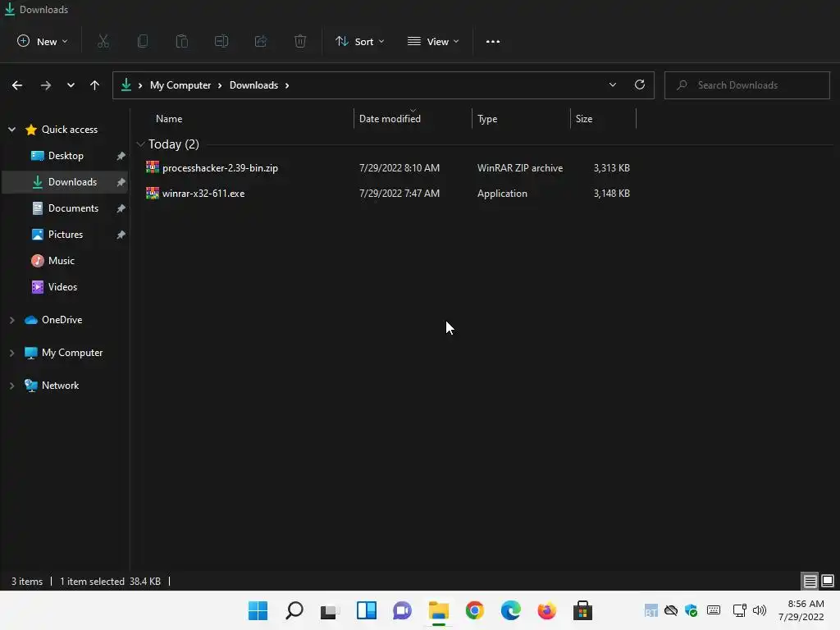Sort by the Size column header

[x=584, y=119]
